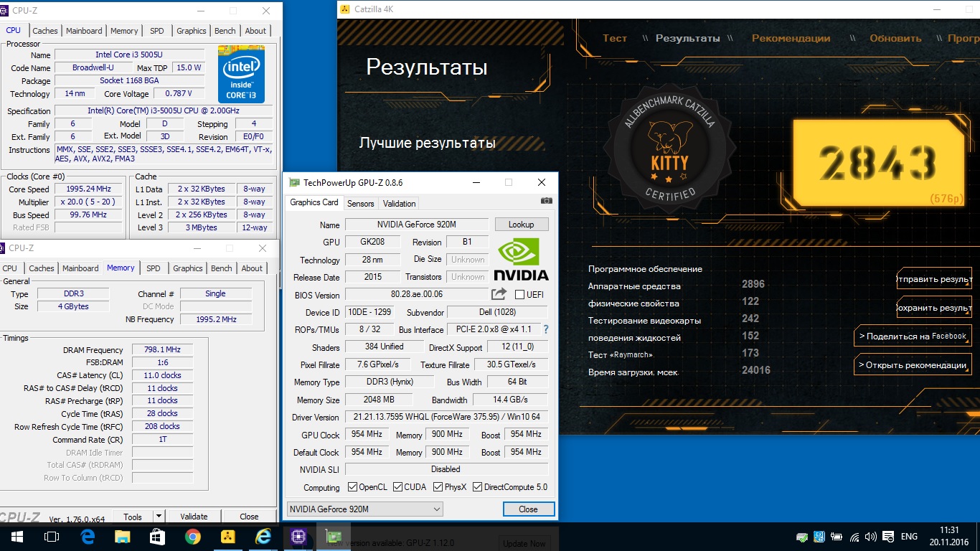Click the BIOS export arrow icon in GPU-Z
The height and width of the screenshot is (551, 980).
pyautogui.click(x=499, y=294)
